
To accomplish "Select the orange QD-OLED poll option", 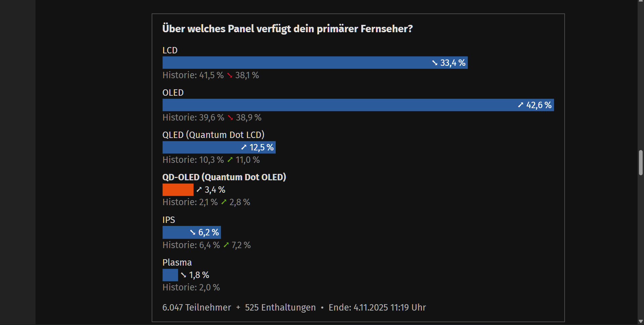I will [x=177, y=190].
